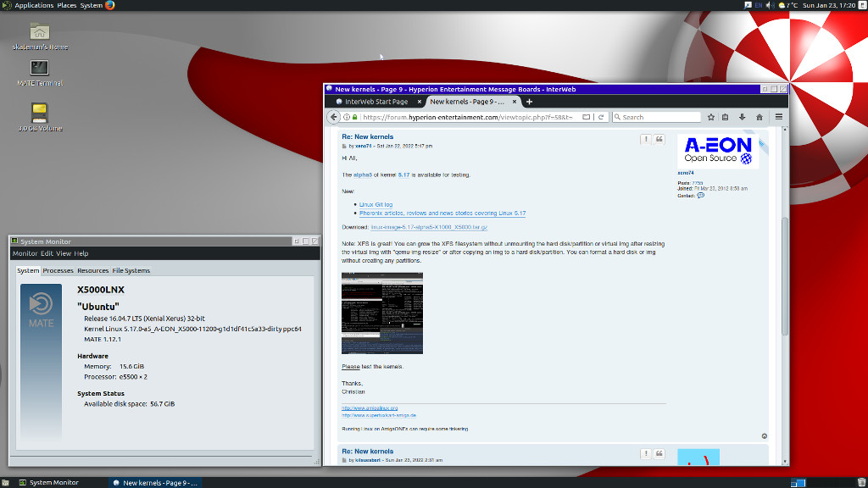Open the downloads arrow icon

point(742,117)
